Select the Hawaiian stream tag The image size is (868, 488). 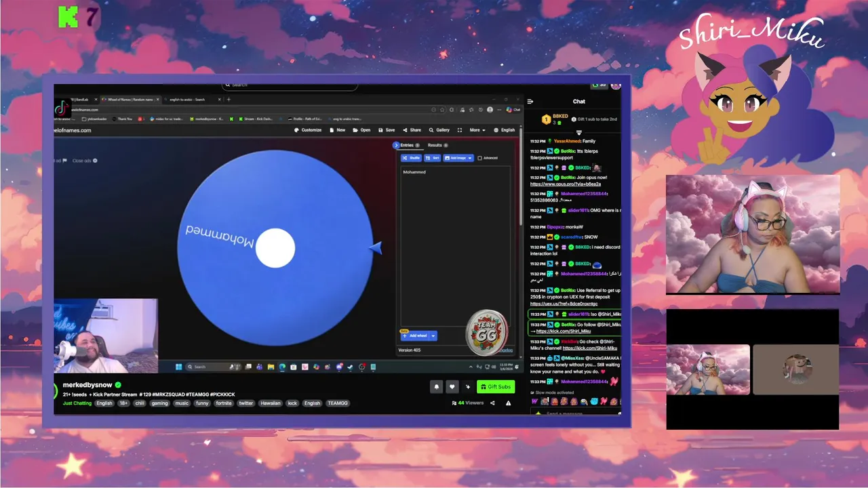tap(271, 403)
